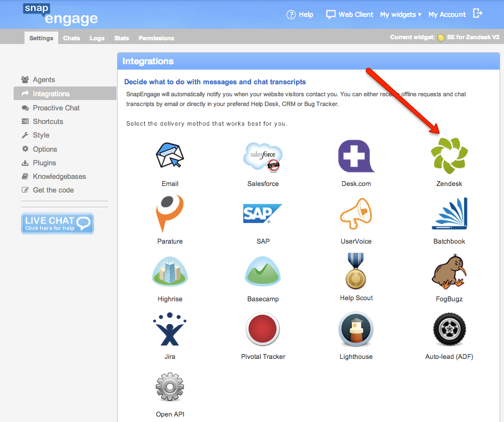The width and height of the screenshot is (504, 422).
Task: Open Get the code page
Action: coord(53,190)
